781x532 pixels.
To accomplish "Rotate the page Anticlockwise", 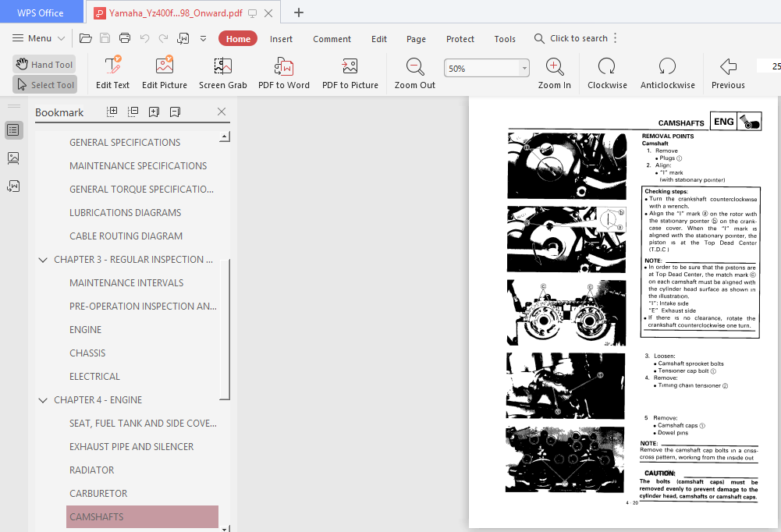I will 667,73.
